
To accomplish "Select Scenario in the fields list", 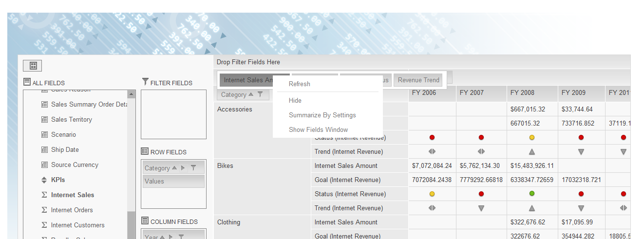I will 64,134.
